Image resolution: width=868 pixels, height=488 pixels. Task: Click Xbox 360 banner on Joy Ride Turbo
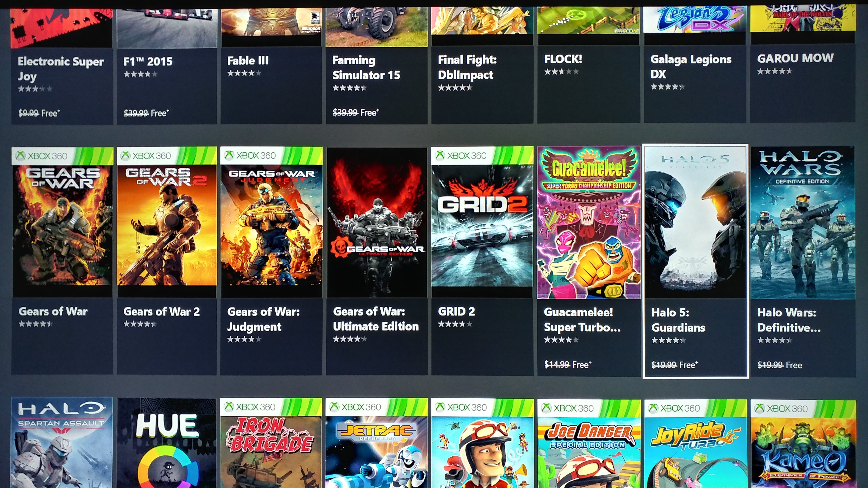click(696, 409)
